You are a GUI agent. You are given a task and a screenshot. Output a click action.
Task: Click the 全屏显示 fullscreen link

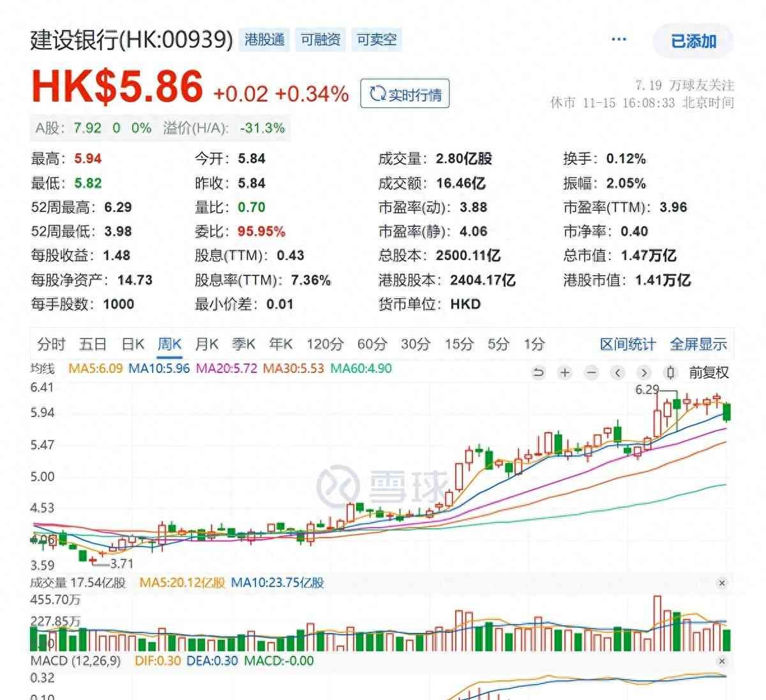point(698,345)
